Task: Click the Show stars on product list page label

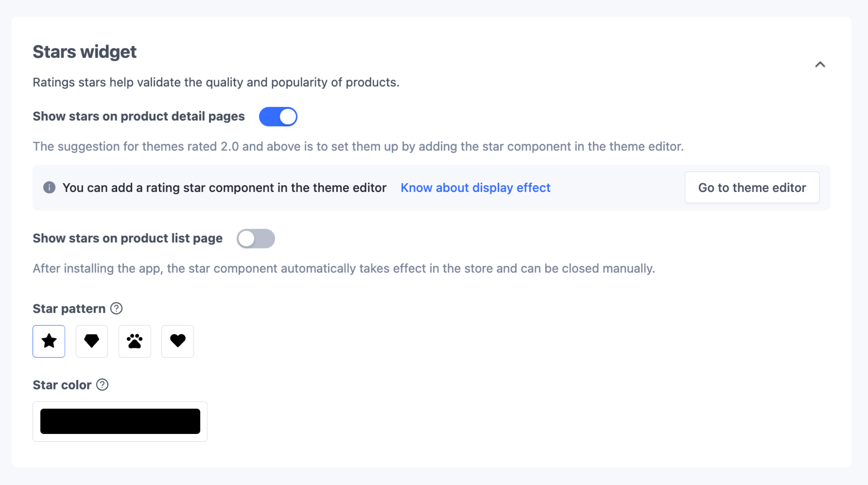Action: click(x=128, y=238)
